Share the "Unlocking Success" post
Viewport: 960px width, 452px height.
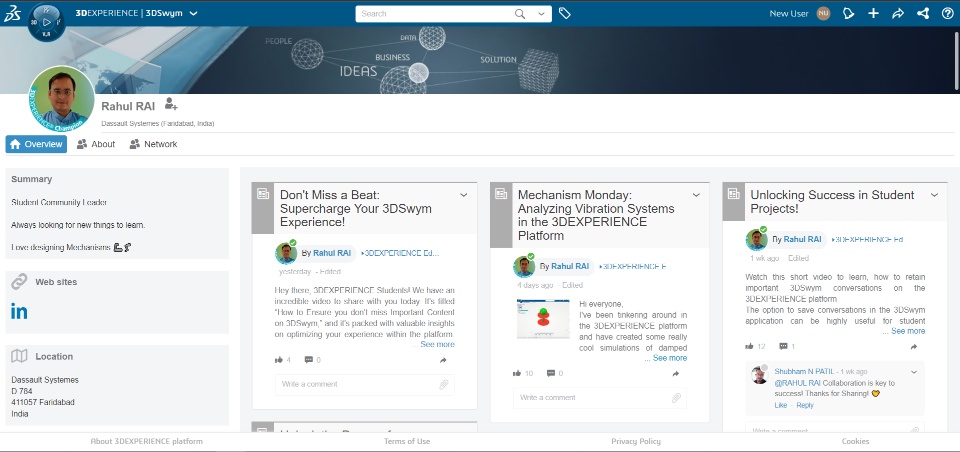913,347
